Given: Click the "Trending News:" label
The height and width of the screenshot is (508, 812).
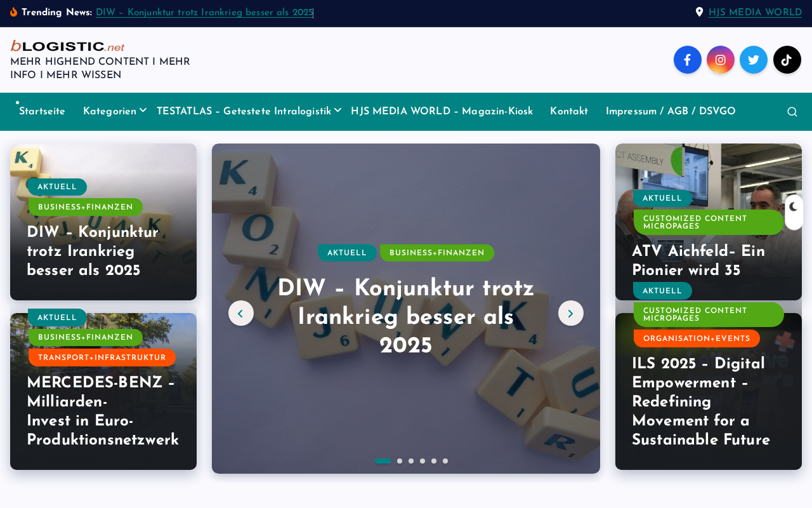Looking at the screenshot, I should pyautogui.click(x=56, y=13).
